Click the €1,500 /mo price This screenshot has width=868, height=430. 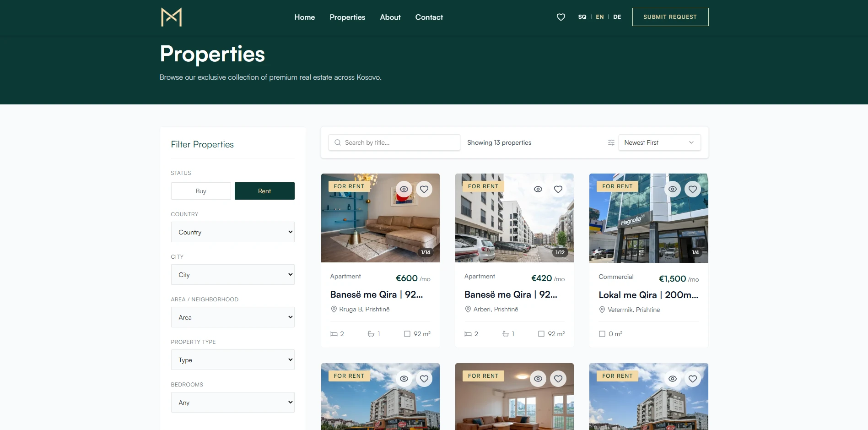679,279
